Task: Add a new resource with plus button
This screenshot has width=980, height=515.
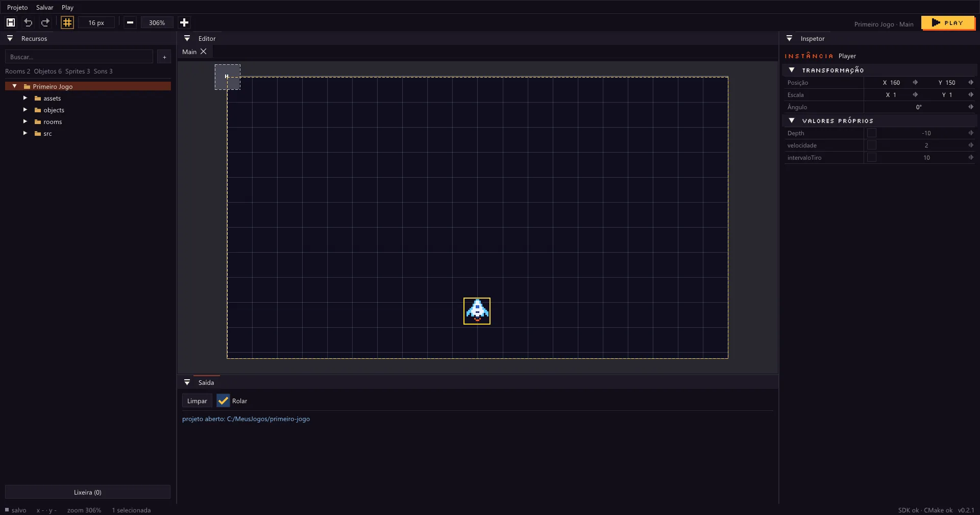Action: tap(164, 57)
